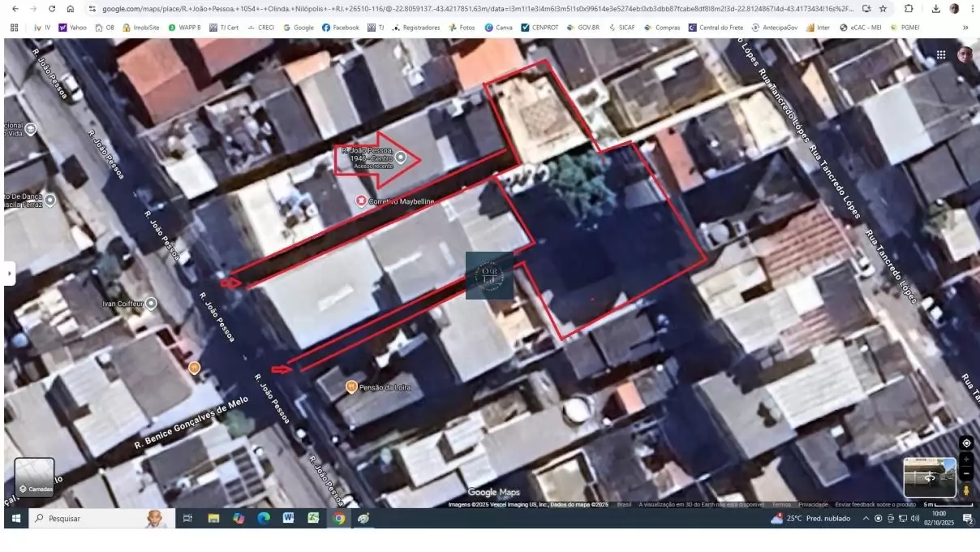This screenshot has width=980, height=552.
Task: Expand the collapsed side panel arrow
Action: pos(10,274)
